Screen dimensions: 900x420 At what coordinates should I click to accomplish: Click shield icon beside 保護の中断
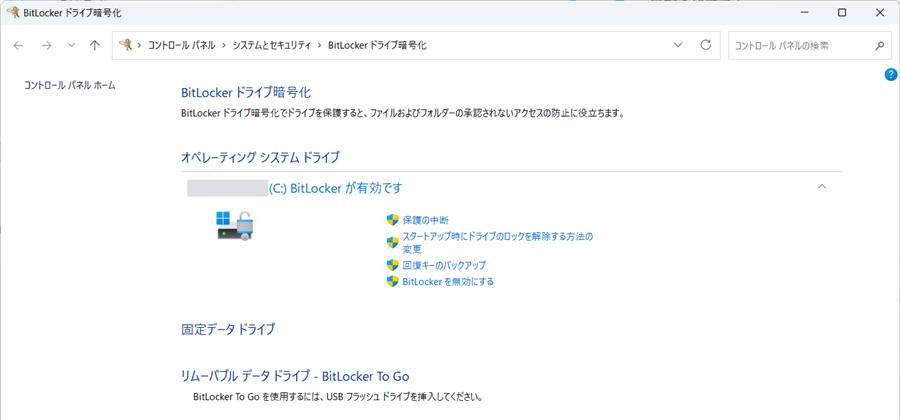point(393,220)
